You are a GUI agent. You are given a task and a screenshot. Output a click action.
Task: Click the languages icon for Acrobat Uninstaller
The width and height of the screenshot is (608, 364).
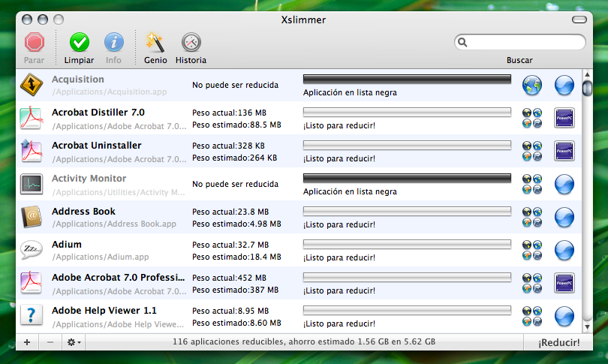pos(532,151)
